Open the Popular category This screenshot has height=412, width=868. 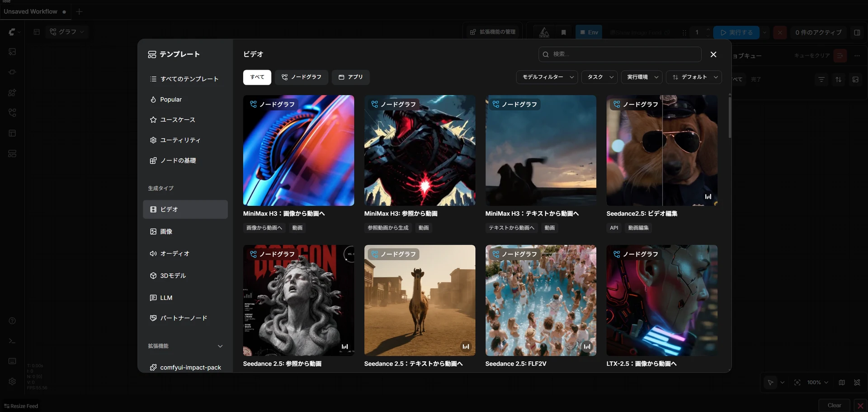pyautogui.click(x=185, y=99)
